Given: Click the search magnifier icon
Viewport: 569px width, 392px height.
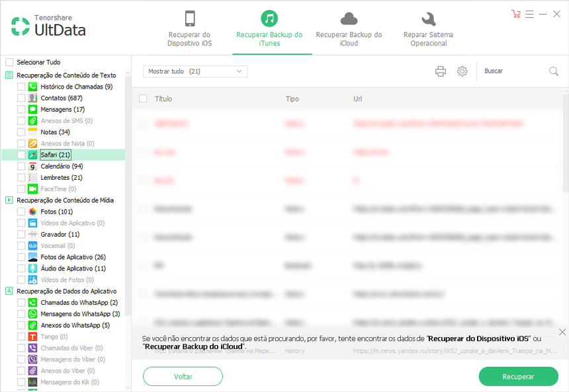Looking at the screenshot, I should click(553, 71).
